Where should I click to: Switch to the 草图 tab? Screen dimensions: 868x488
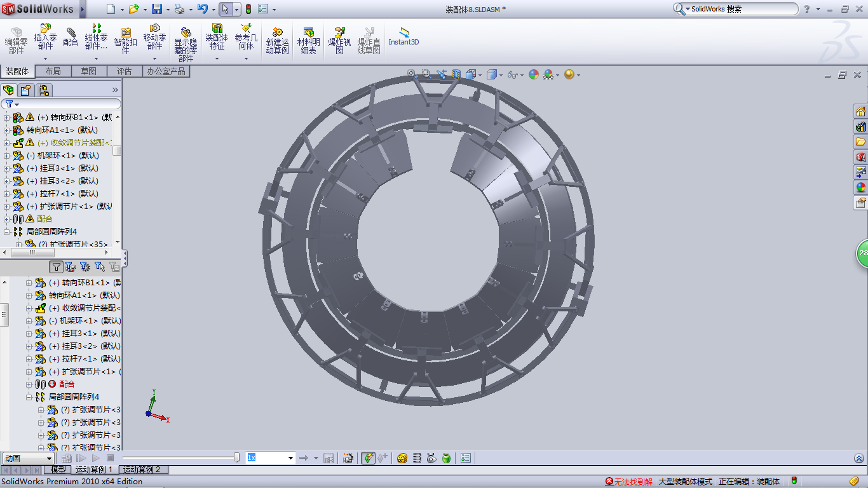coord(89,71)
